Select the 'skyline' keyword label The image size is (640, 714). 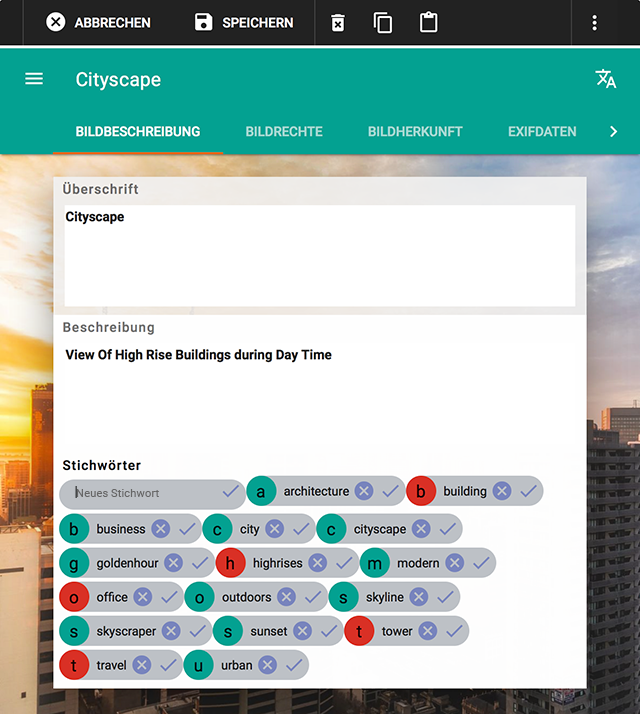[x=384, y=597]
